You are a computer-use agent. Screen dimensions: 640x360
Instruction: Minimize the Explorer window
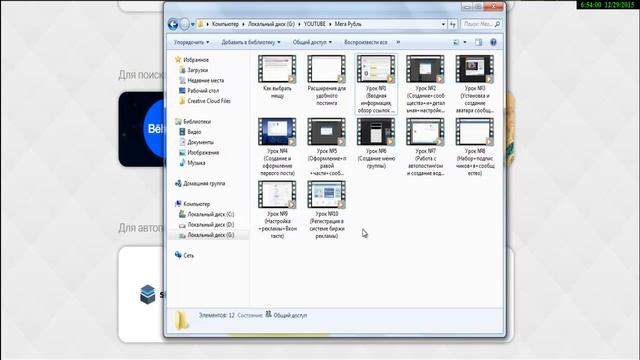(467, 6)
